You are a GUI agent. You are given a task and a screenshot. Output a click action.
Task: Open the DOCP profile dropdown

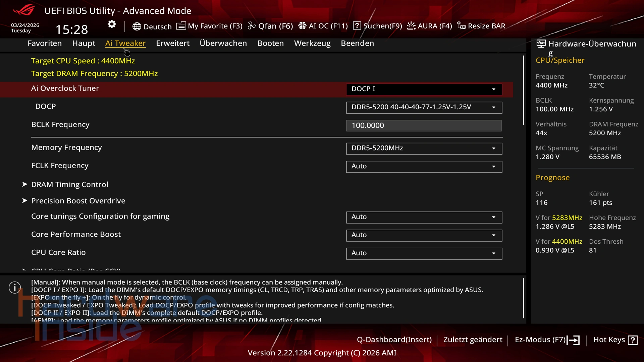(424, 107)
